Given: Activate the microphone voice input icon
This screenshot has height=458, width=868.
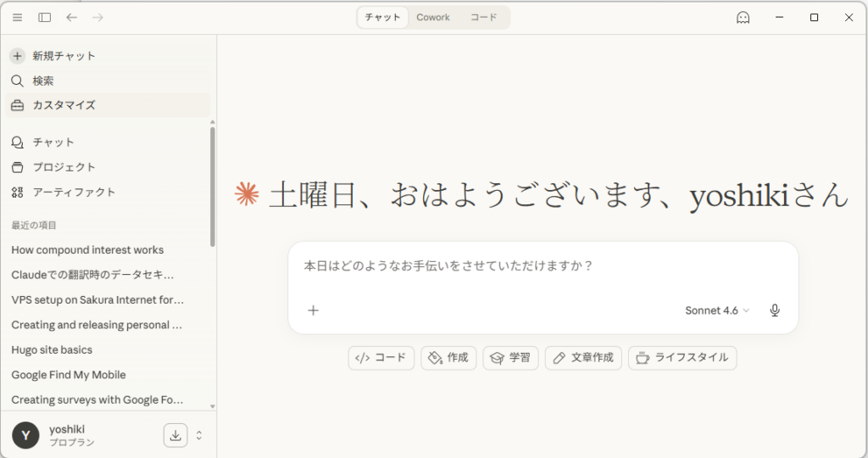Looking at the screenshot, I should (x=774, y=310).
